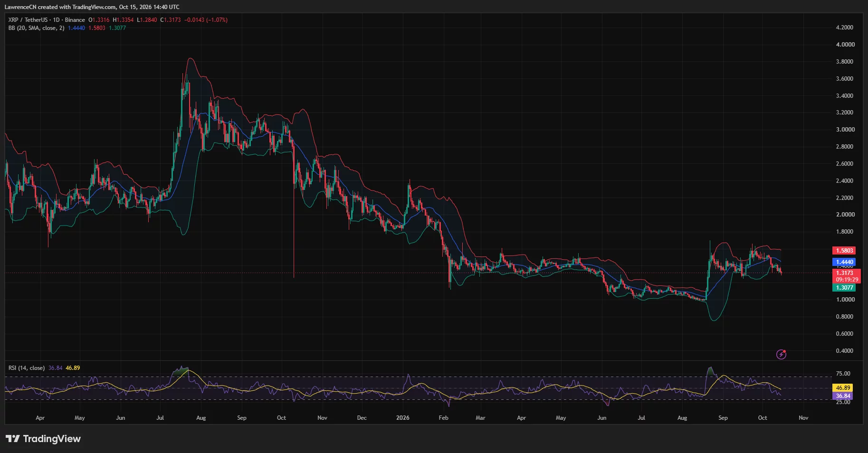Click the purple 36.84 value in RSI legend
868x453 pixels.
[x=56, y=368]
